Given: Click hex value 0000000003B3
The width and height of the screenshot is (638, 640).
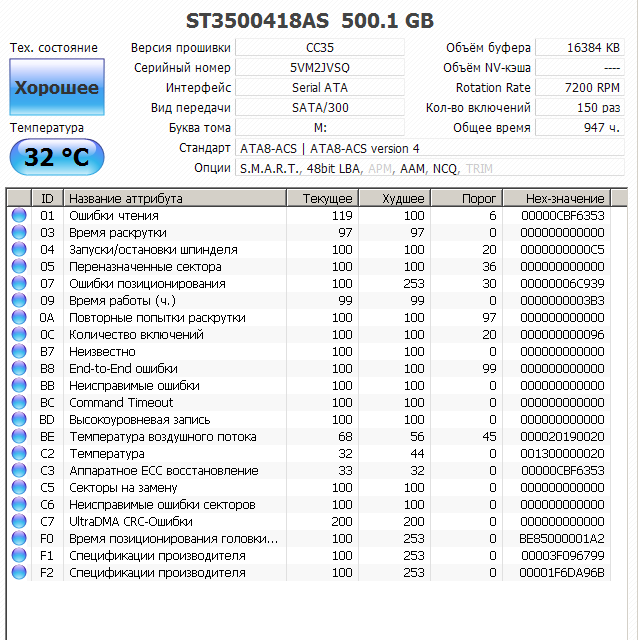Looking at the screenshot, I should [x=562, y=301].
